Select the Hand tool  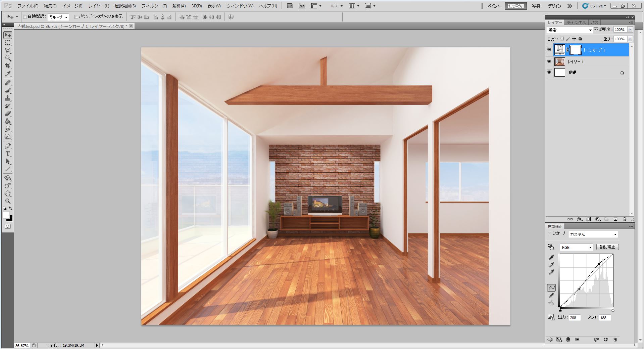tap(8, 193)
